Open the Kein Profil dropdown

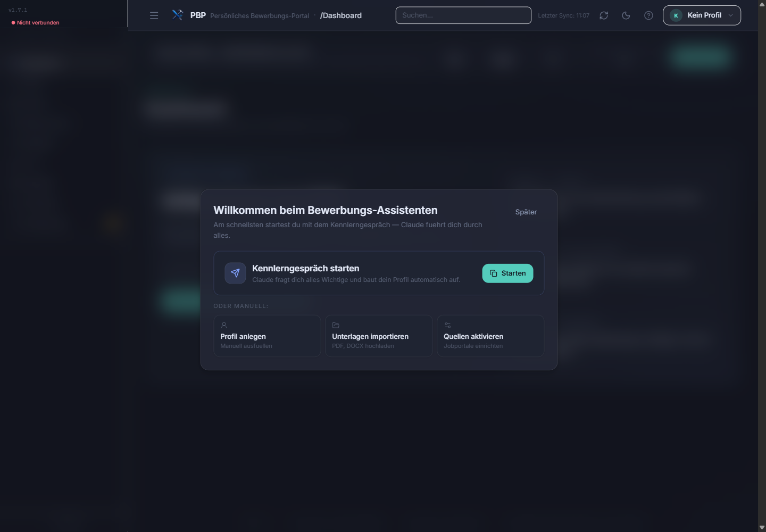(x=702, y=15)
